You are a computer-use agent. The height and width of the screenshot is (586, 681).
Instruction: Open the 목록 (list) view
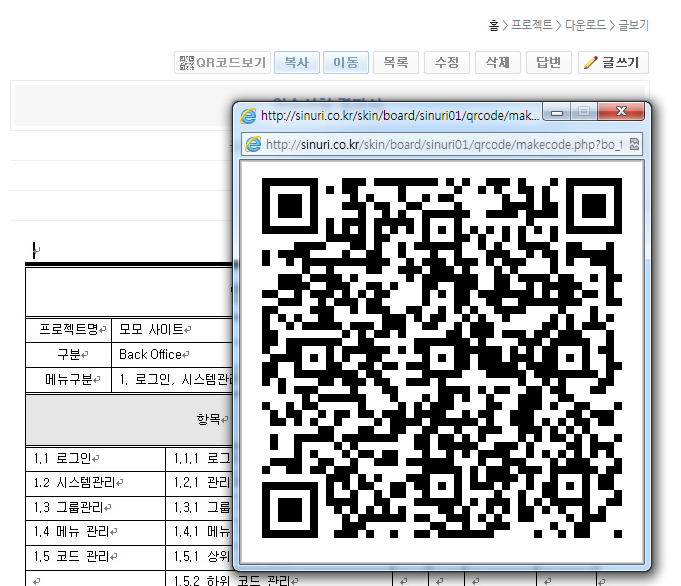(396, 62)
